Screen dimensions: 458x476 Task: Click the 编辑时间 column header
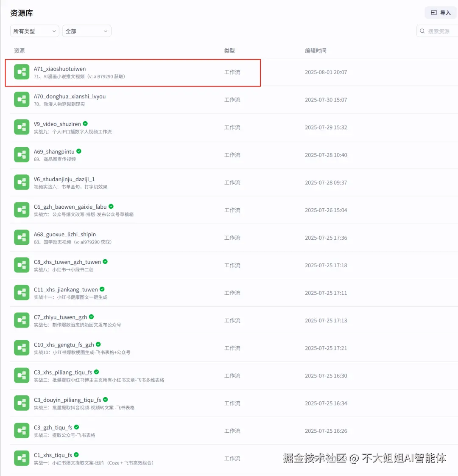click(x=316, y=50)
